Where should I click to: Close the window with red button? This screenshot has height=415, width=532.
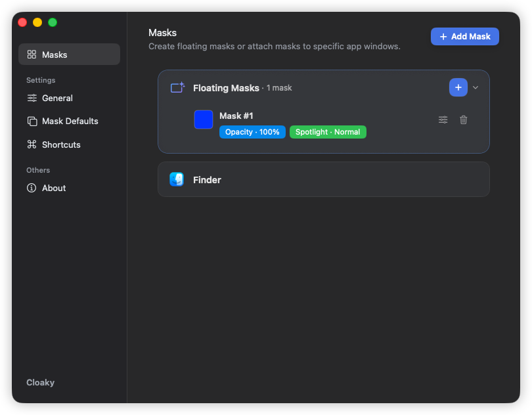22,22
